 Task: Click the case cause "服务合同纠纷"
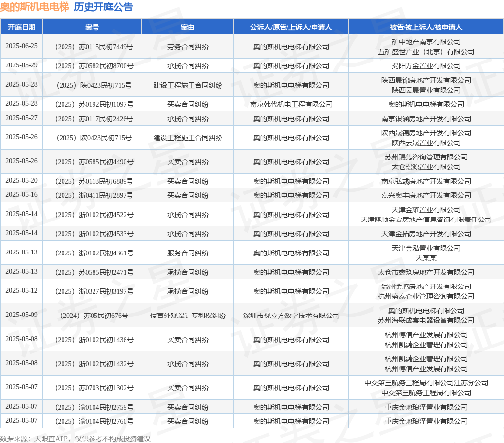tap(188, 253)
